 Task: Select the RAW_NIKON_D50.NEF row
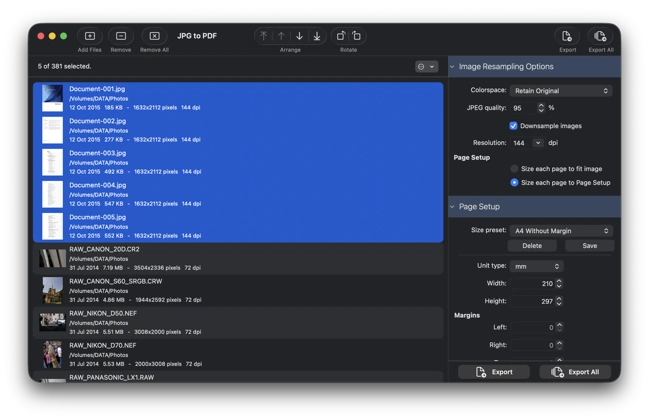point(238,323)
